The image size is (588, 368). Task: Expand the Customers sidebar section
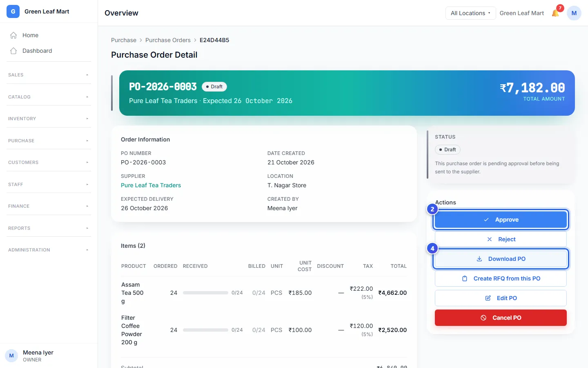click(49, 162)
